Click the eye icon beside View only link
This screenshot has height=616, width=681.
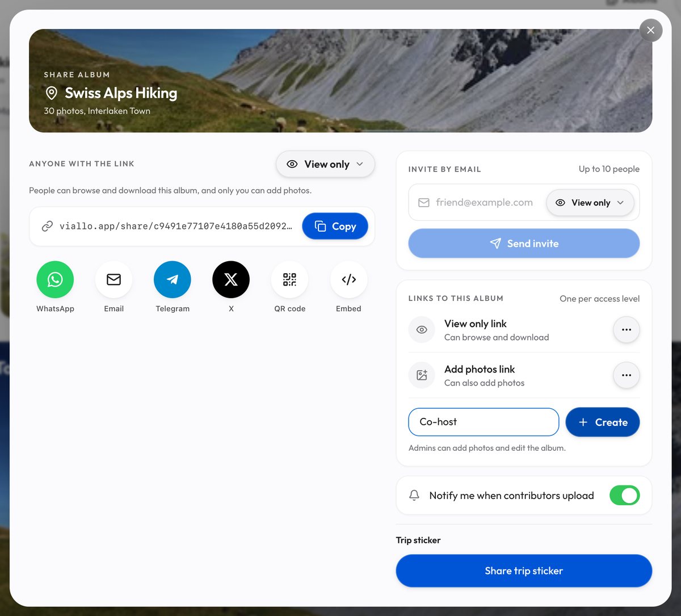[422, 330]
